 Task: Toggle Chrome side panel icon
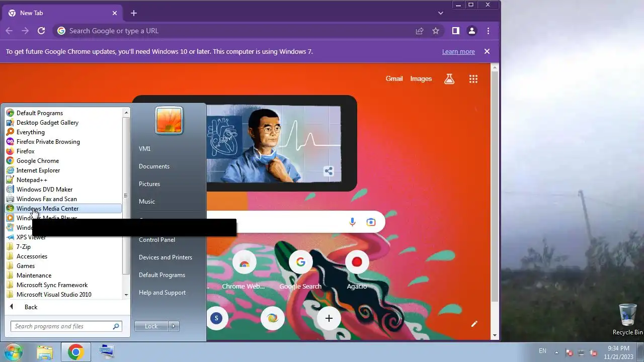[455, 31]
